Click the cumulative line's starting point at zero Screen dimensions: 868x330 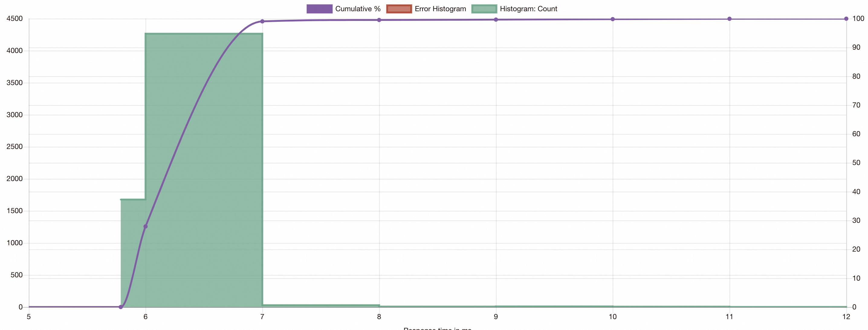click(x=121, y=307)
